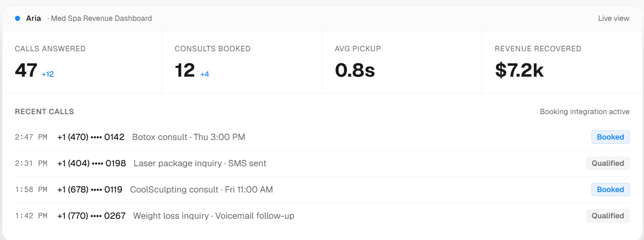Click the Med Spa Revenue Dashboard title
The image size is (644, 240).
[x=101, y=18]
